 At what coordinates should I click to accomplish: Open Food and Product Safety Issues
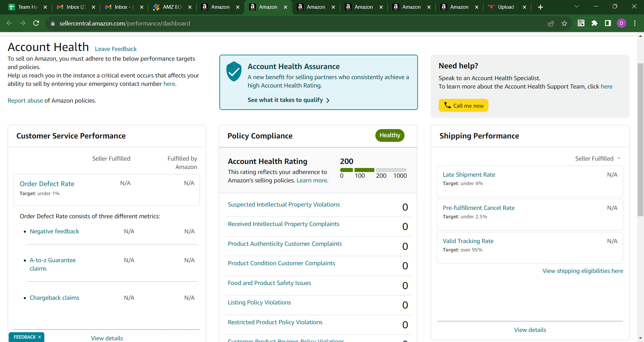(269, 283)
